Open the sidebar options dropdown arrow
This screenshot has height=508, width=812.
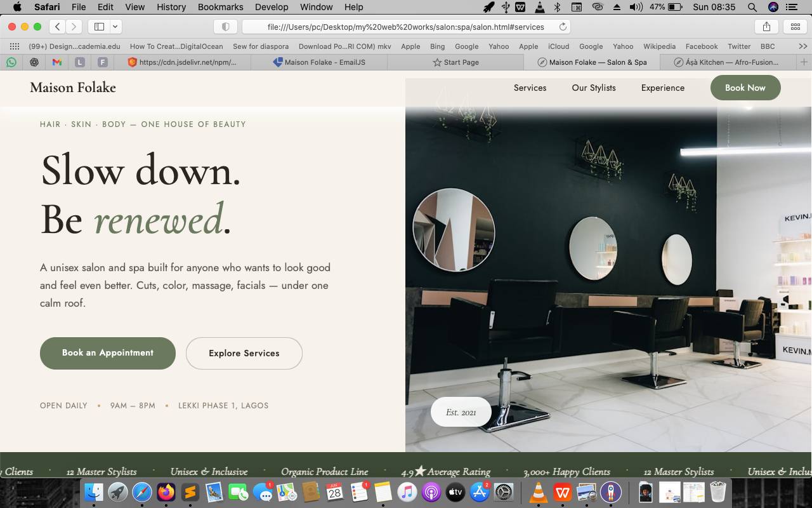[x=115, y=27]
